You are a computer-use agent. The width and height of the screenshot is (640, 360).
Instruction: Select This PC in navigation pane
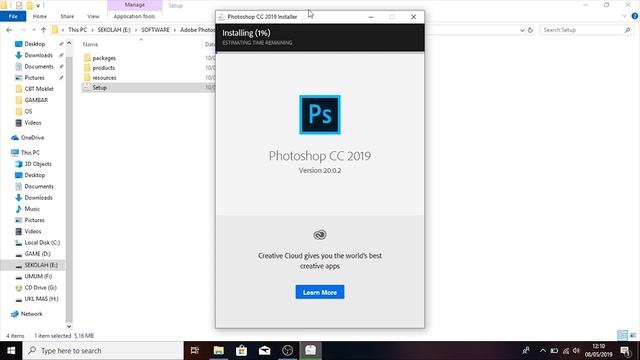[30, 152]
